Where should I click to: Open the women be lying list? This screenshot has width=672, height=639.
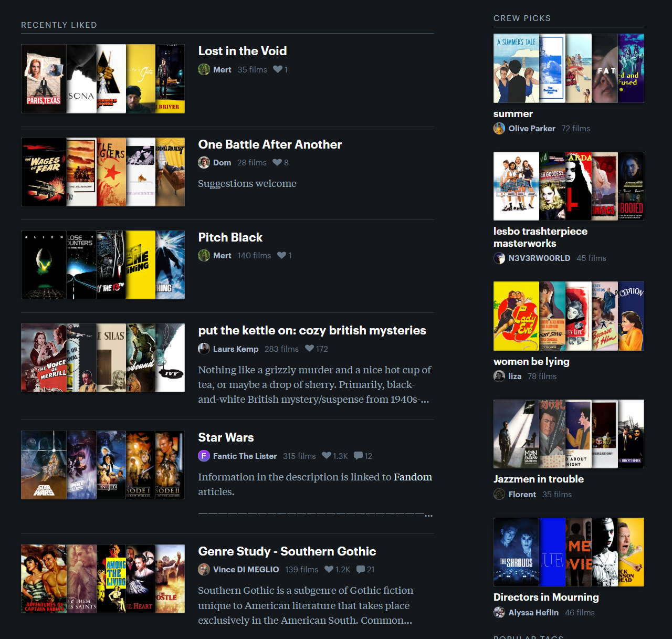click(x=531, y=361)
